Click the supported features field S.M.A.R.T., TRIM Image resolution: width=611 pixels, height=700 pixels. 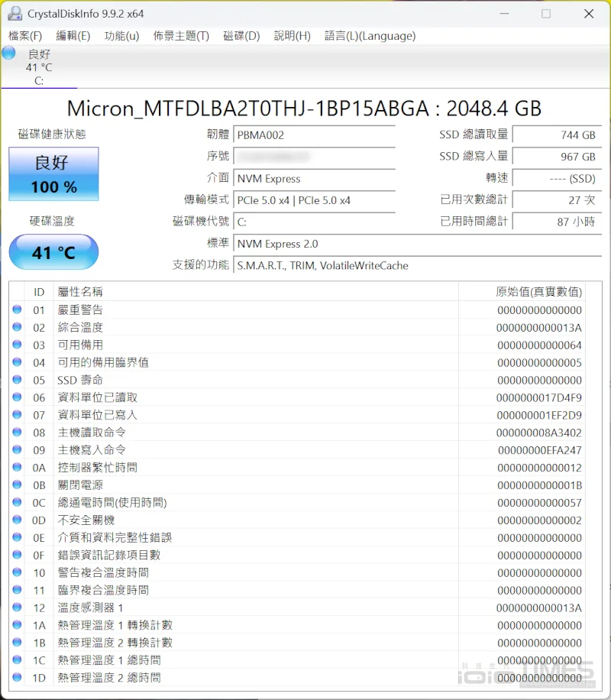coord(417,266)
